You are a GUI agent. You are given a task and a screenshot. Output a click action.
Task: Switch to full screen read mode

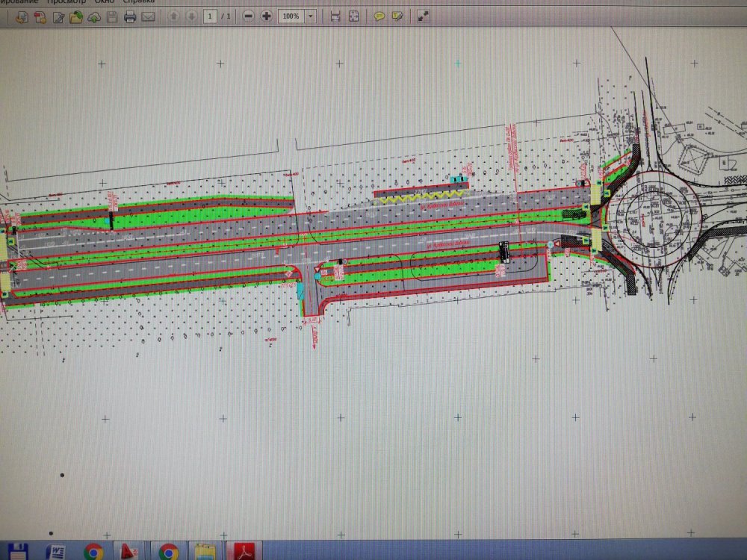(423, 16)
